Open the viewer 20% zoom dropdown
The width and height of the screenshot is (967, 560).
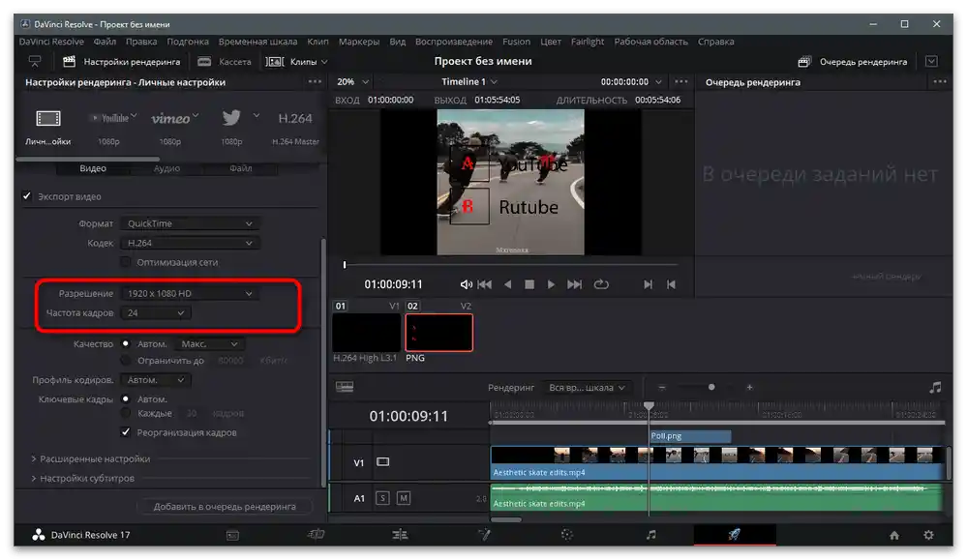click(x=352, y=82)
